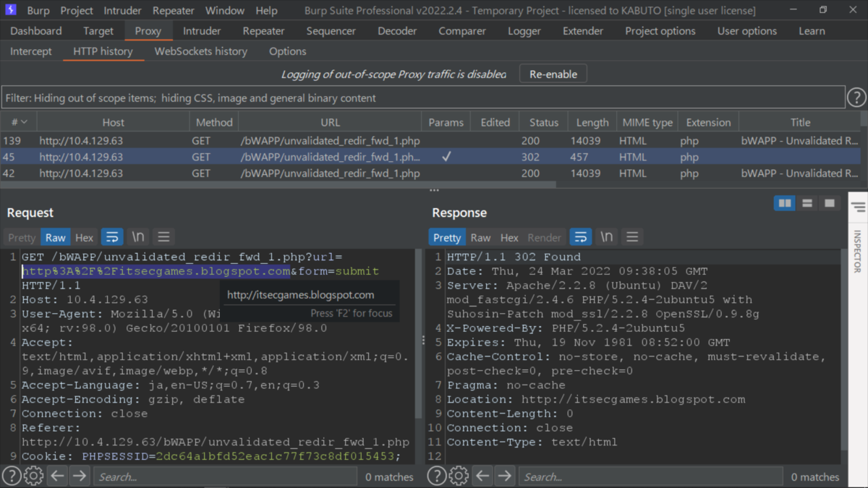Screen dimensions: 868x488
Task: Expand the Inspector panel menu icon
Action: (x=859, y=207)
